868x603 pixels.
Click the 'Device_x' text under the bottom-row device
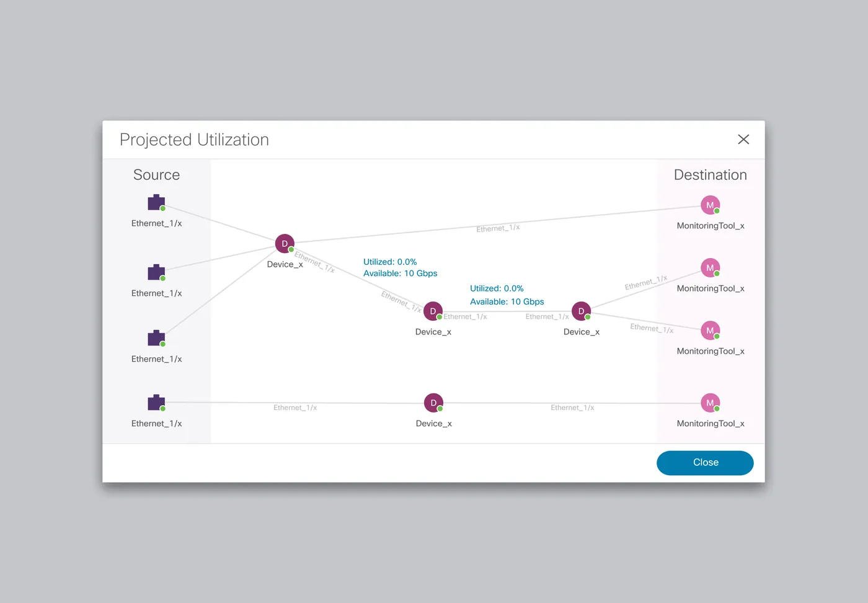click(x=434, y=424)
